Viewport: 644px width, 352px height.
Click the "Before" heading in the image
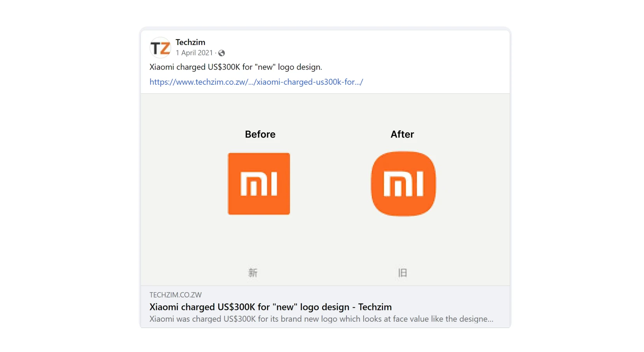260,134
